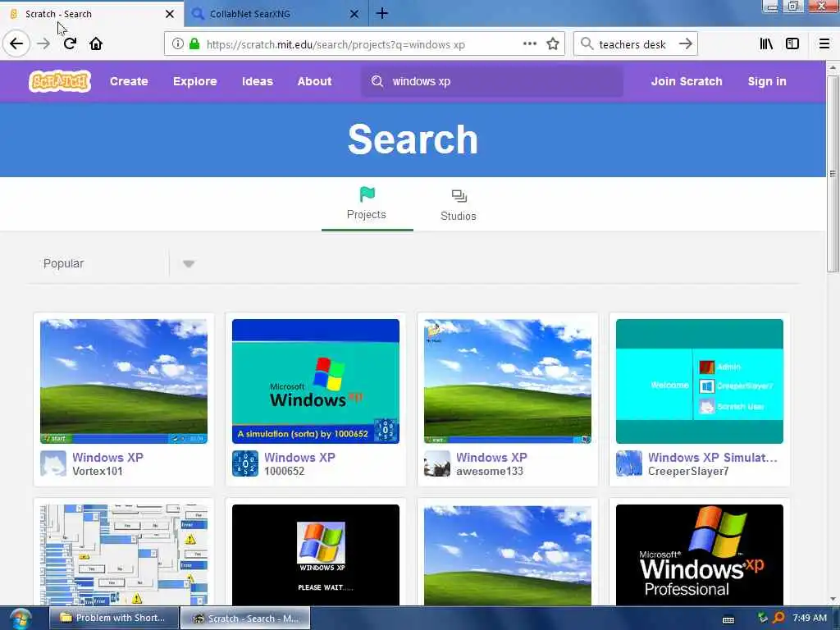Click Sign in

click(x=767, y=81)
